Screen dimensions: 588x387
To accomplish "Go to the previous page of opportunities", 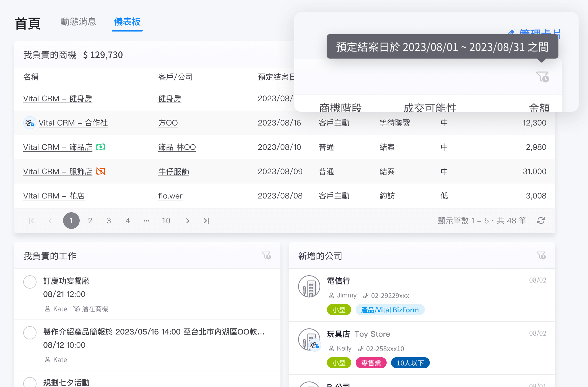I will tap(50, 221).
